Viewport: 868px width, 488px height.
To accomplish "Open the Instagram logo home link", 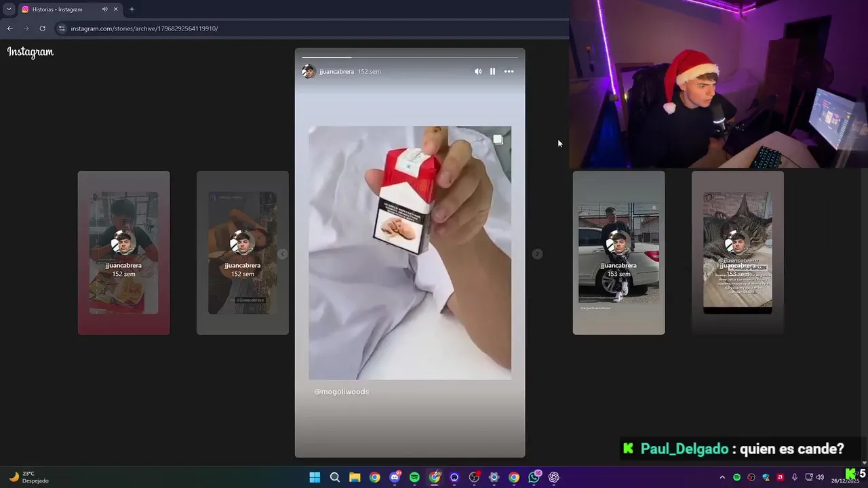I will click(x=31, y=52).
